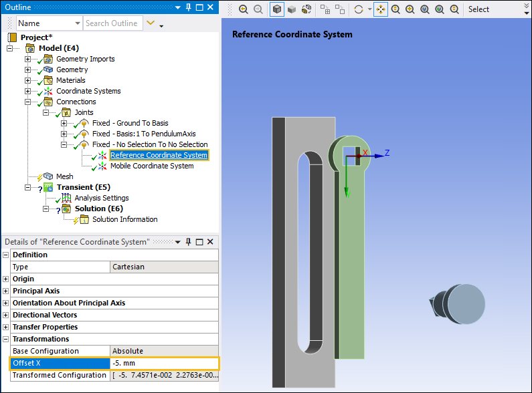This screenshot has width=532, height=393.
Task: Click the Select toolbar label
Action: tap(478, 9)
